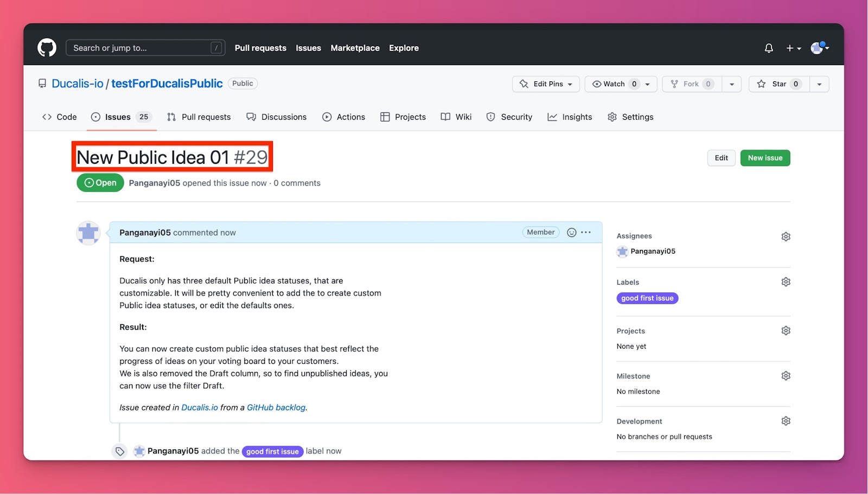Open the Milestone gear settings
868x494 pixels.
point(786,376)
